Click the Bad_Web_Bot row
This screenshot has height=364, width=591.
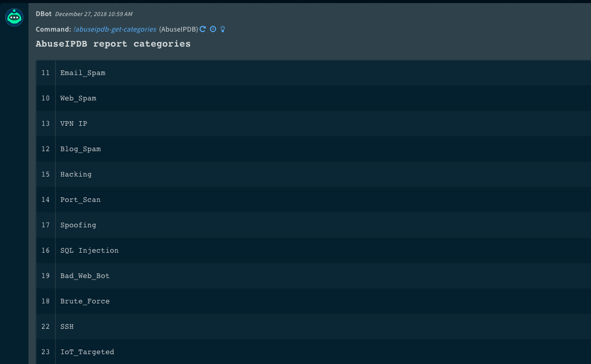85,276
